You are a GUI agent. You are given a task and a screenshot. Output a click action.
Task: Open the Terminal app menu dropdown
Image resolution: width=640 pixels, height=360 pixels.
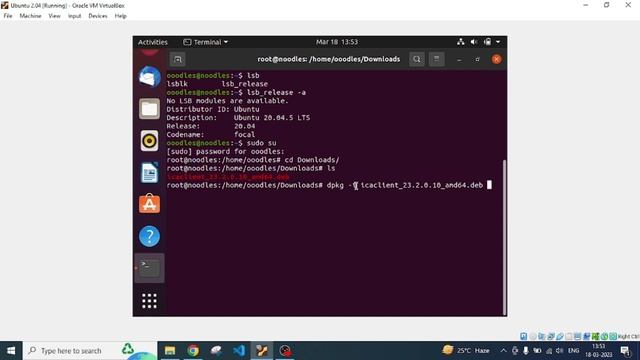tap(206, 42)
